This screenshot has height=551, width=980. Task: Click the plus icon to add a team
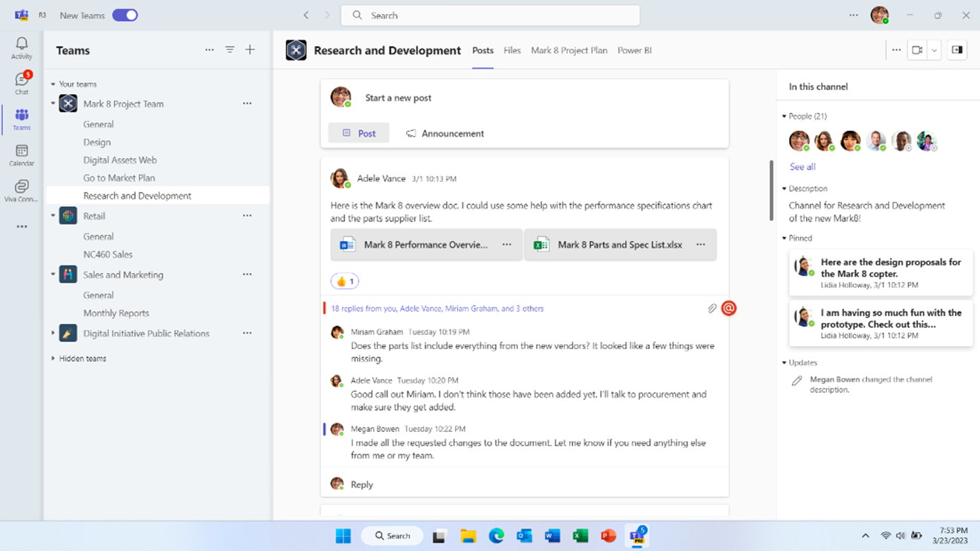click(x=250, y=50)
